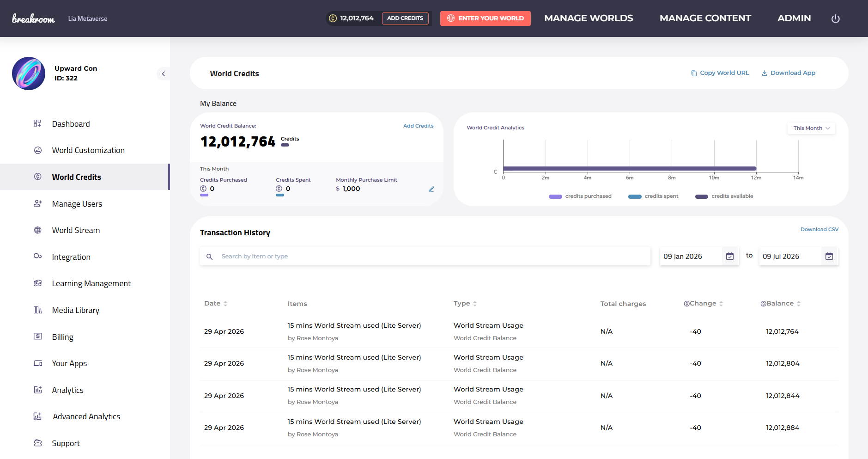Open the Advanced Analytics sidebar item
The image size is (868, 459).
(85, 416)
